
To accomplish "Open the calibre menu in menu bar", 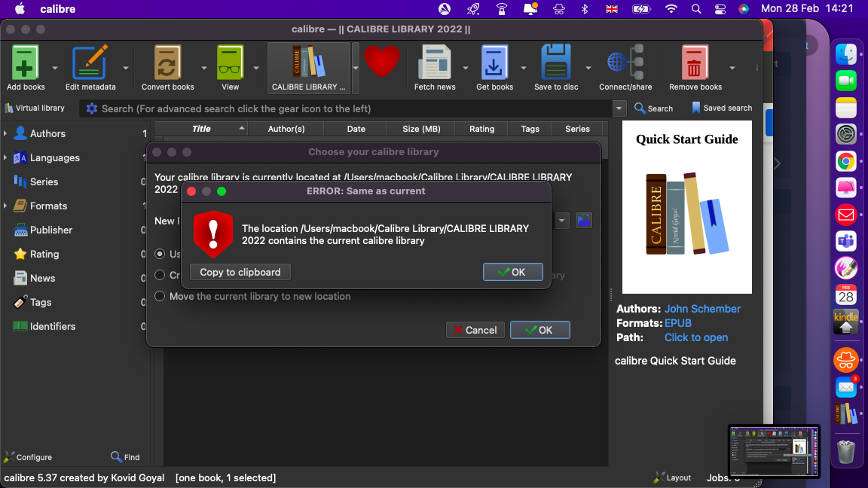I will (x=57, y=9).
